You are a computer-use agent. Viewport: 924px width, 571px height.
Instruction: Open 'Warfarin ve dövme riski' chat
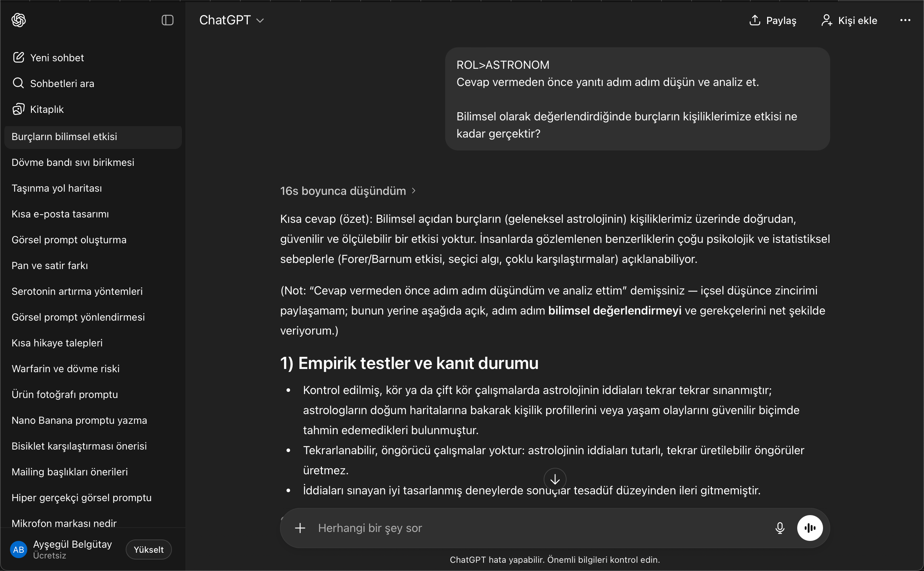point(66,369)
